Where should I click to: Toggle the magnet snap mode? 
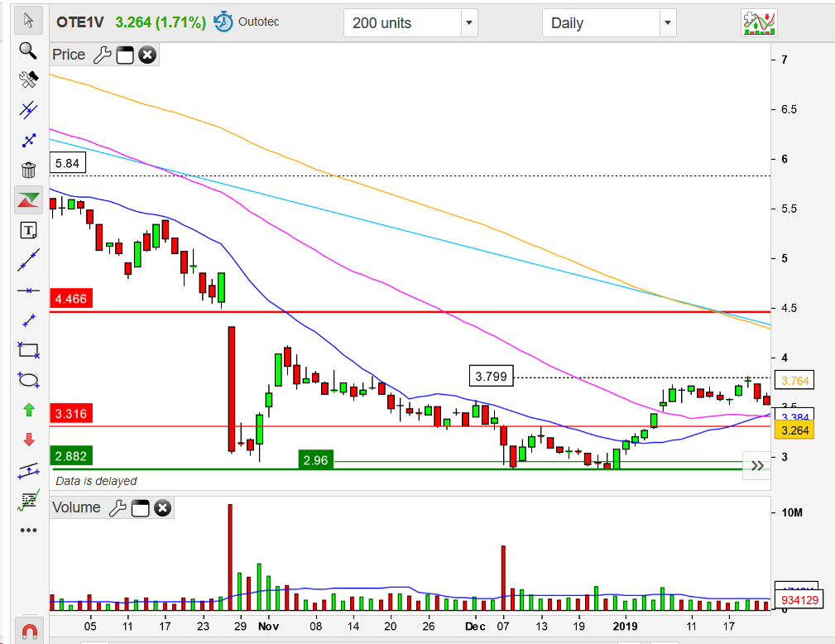click(x=28, y=632)
